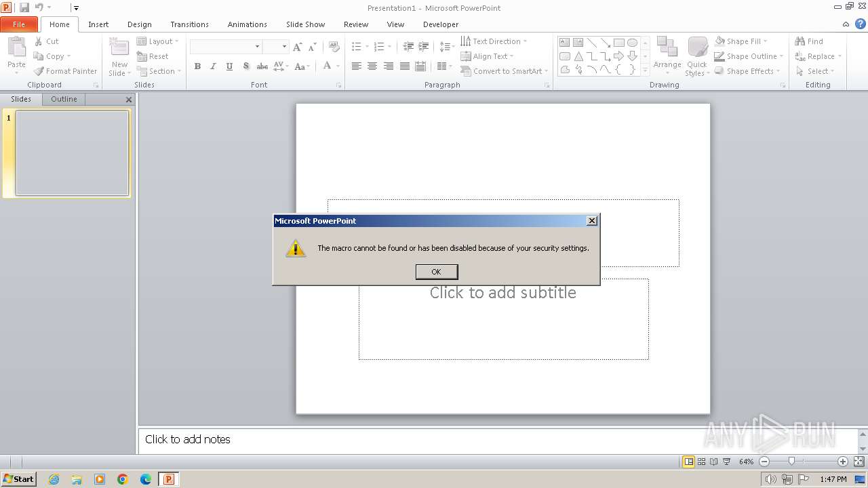Click the Find button
Screen dimensions: 868x488
(x=809, y=41)
